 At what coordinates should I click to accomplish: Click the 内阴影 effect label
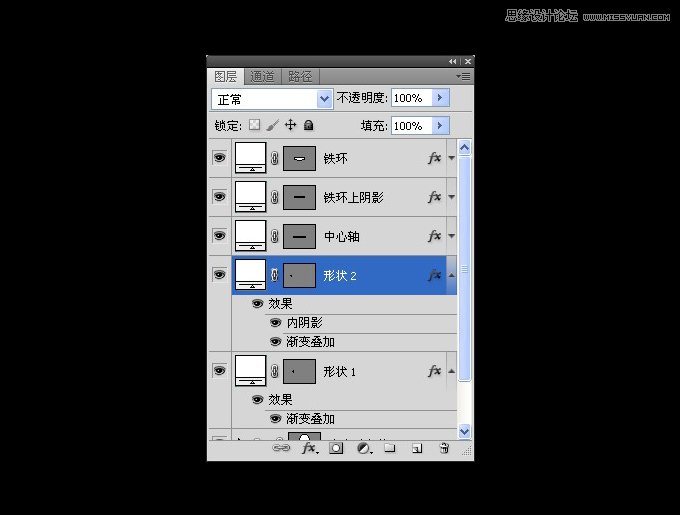tap(304, 323)
